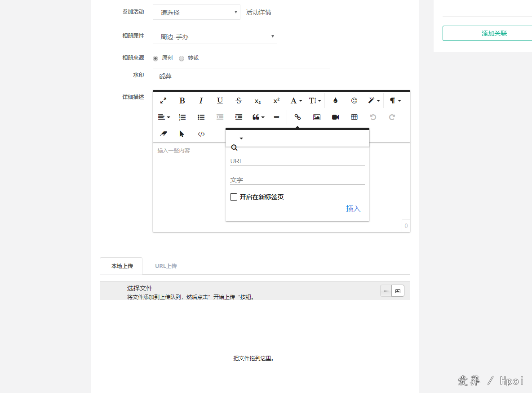Enable 开启在新标签页 checkbox
The height and width of the screenshot is (393, 532).
(234, 197)
